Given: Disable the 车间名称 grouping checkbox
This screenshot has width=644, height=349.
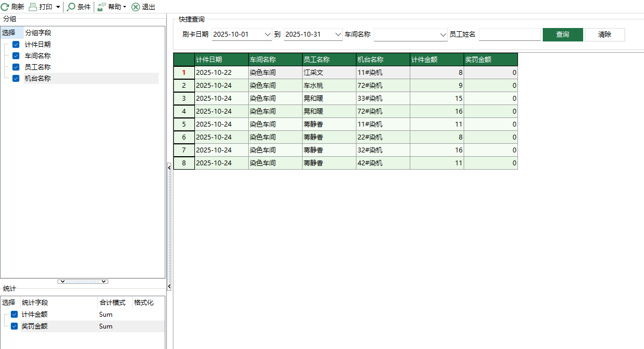Looking at the screenshot, I should tap(16, 55).
